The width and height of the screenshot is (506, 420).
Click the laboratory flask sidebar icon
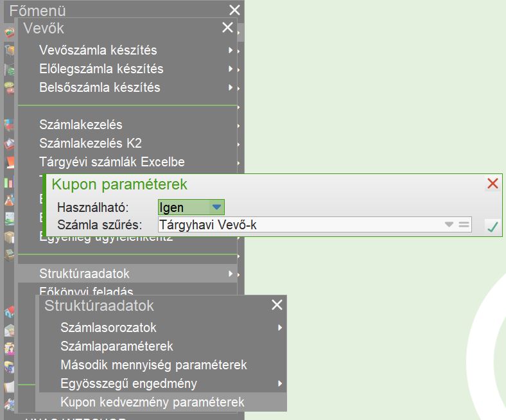9,200
